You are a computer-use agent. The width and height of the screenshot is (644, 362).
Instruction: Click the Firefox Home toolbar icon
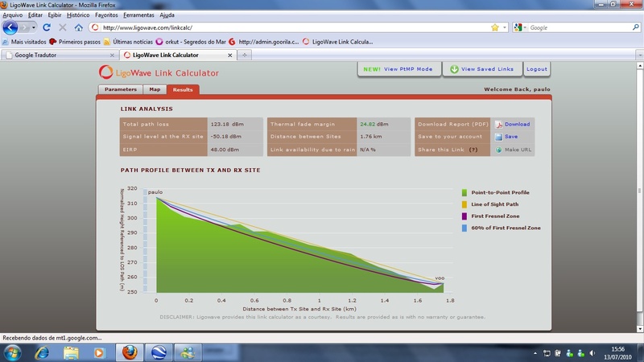point(78,27)
